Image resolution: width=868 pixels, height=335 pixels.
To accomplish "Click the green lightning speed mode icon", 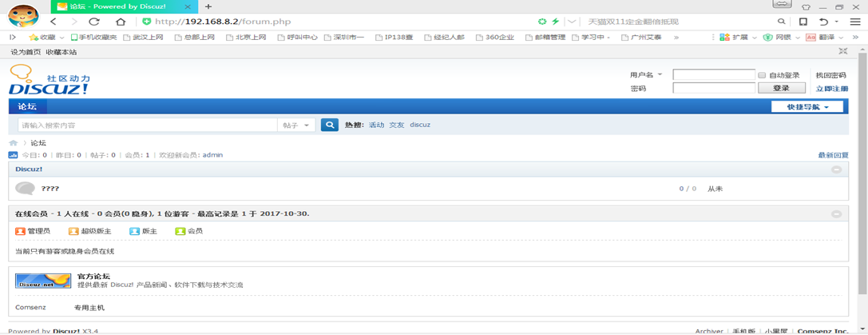I will point(555,22).
